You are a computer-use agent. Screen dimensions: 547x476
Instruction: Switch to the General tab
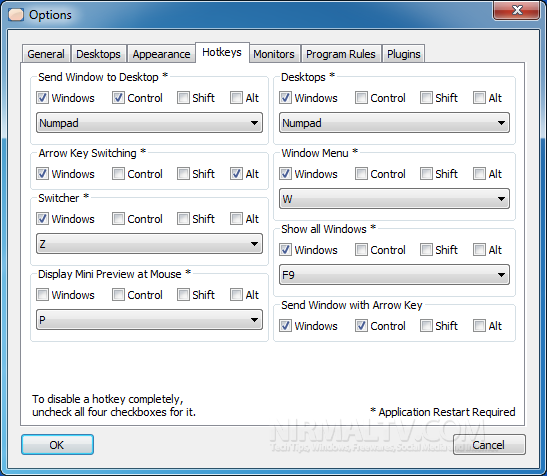coord(46,54)
